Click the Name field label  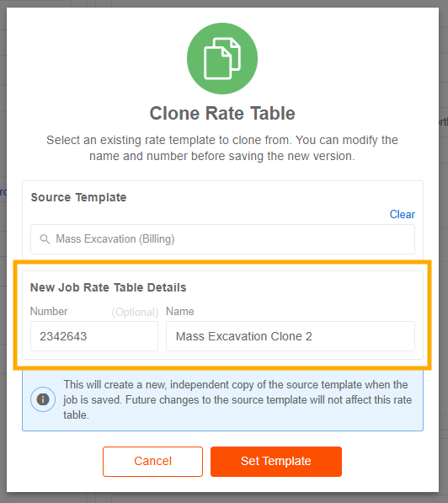tap(180, 311)
